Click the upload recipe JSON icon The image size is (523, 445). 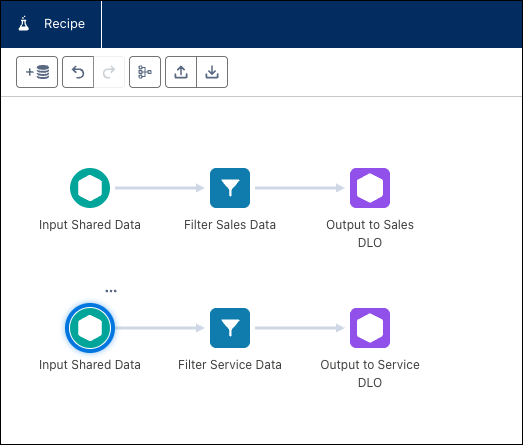(x=181, y=72)
